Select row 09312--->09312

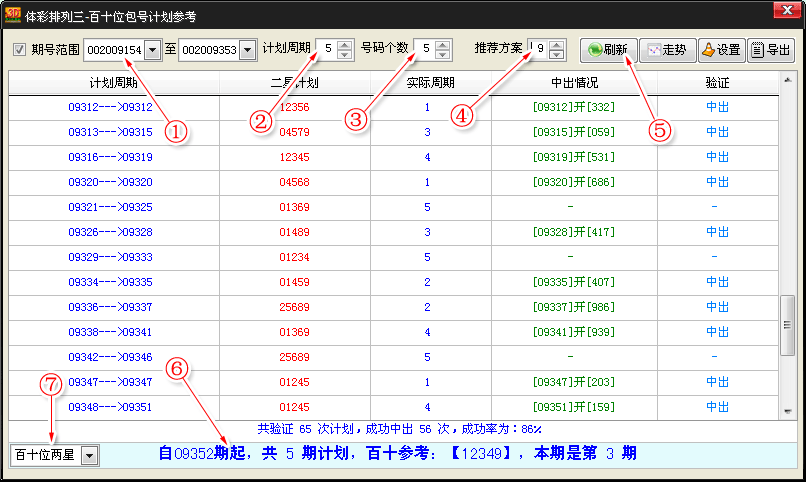coord(393,107)
